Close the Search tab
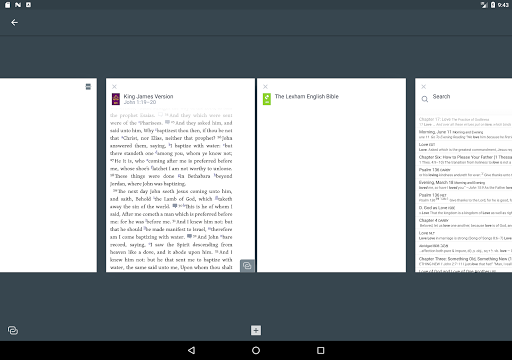The image size is (512, 360). tap(424, 87)
